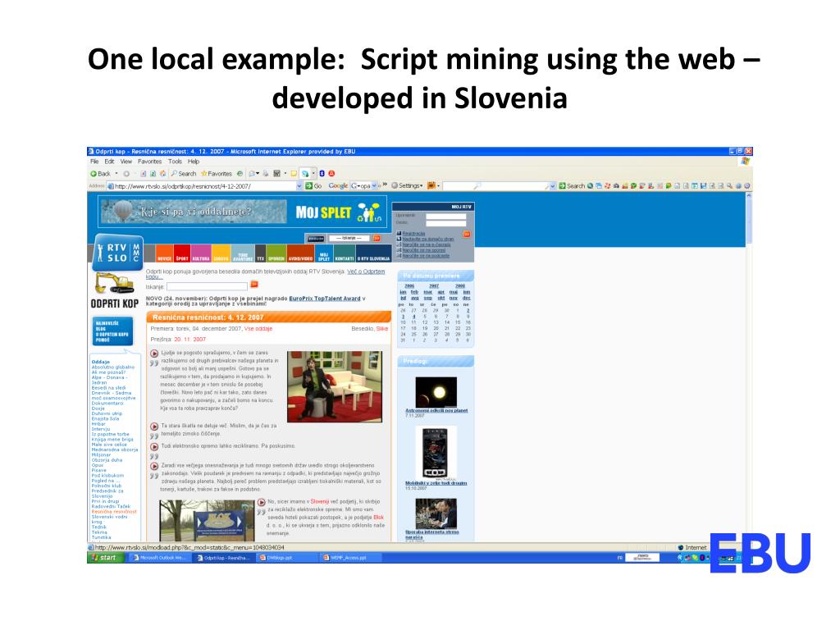840x630 pixels.
Task: Open 'Polnočni klub' in Oddaje list
Action: coord(107,486)
